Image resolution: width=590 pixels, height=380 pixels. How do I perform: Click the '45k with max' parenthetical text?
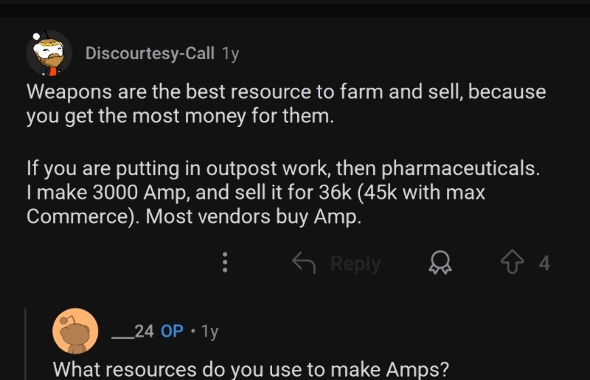click(x=421, y=192)
